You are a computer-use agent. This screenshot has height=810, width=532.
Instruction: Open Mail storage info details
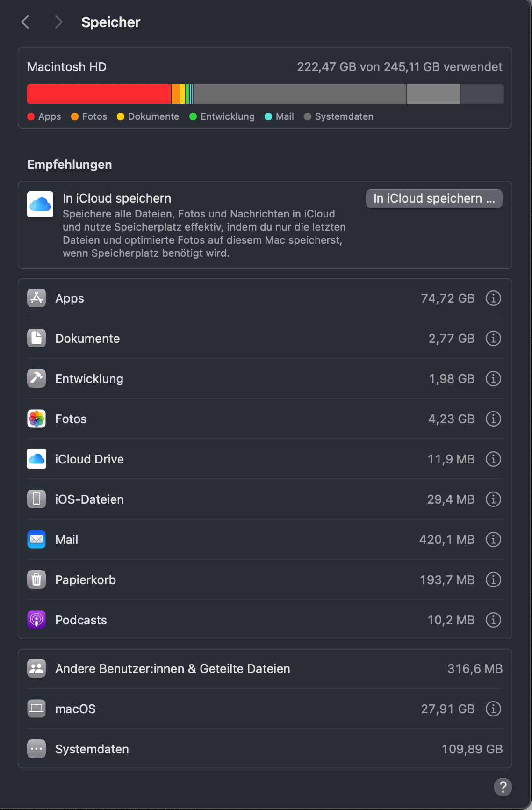click(x=493, y=540)
